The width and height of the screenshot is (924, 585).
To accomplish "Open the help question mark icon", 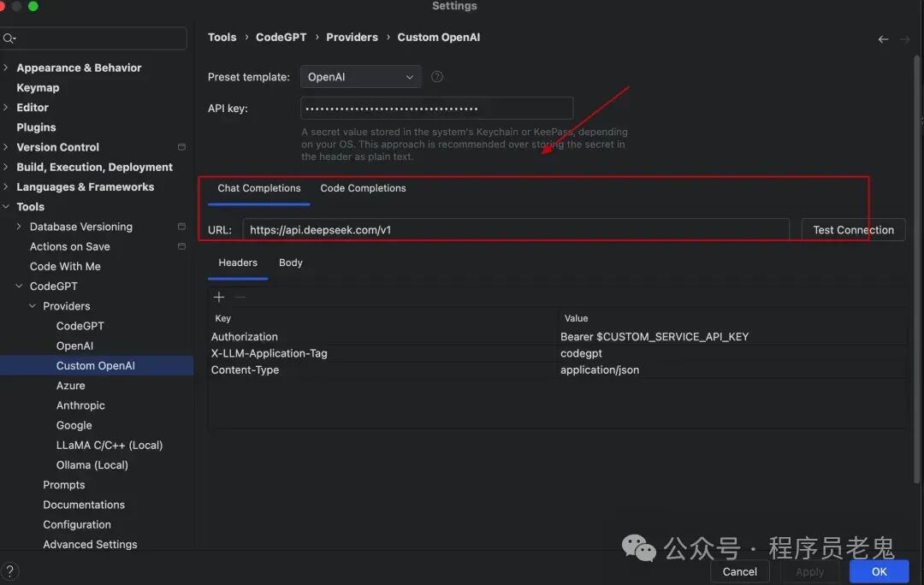I will point(10,570).
